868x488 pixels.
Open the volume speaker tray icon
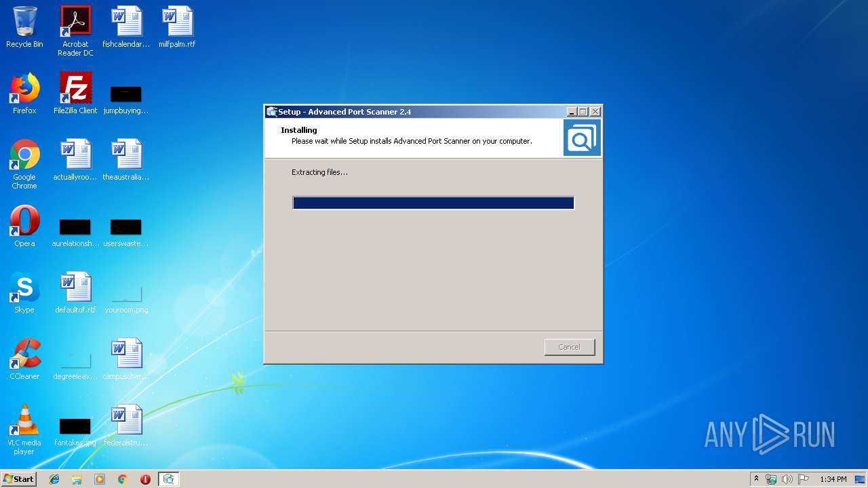click(x=787, y=479)
